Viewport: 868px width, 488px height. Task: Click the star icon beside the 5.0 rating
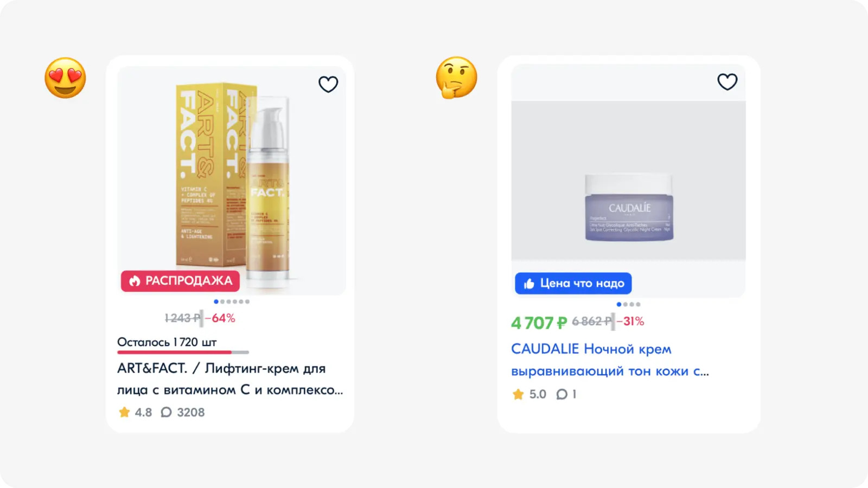pos(518,394)
